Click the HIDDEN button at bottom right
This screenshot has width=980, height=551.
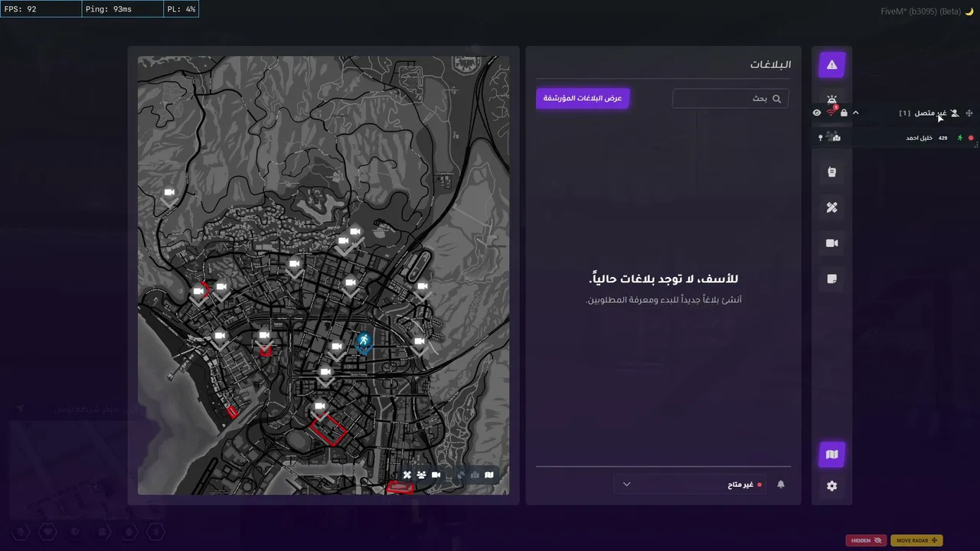866,540
